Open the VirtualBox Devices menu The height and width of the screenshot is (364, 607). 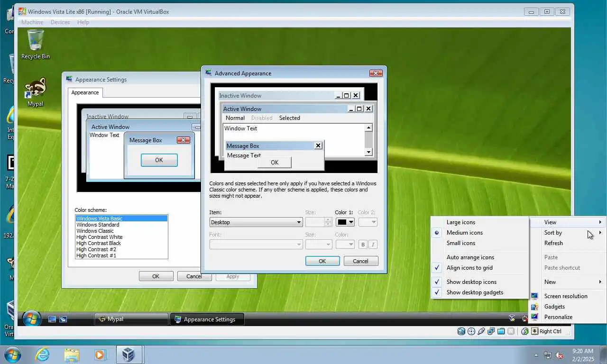[60, 22]
